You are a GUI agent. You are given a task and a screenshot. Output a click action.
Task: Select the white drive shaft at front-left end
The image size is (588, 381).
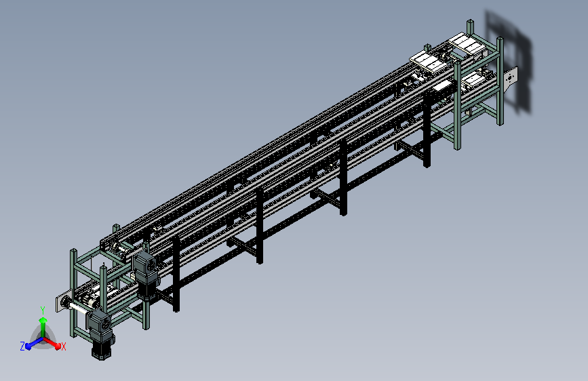[x=79, y=308]
